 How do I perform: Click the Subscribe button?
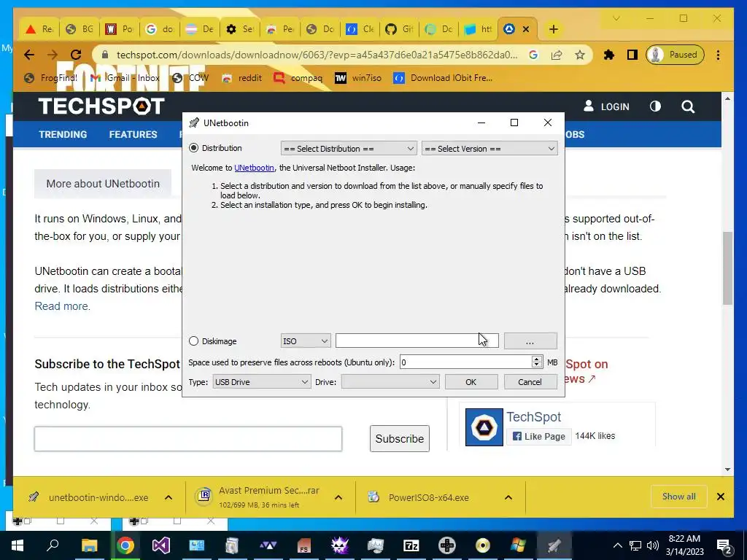point(400,438)
